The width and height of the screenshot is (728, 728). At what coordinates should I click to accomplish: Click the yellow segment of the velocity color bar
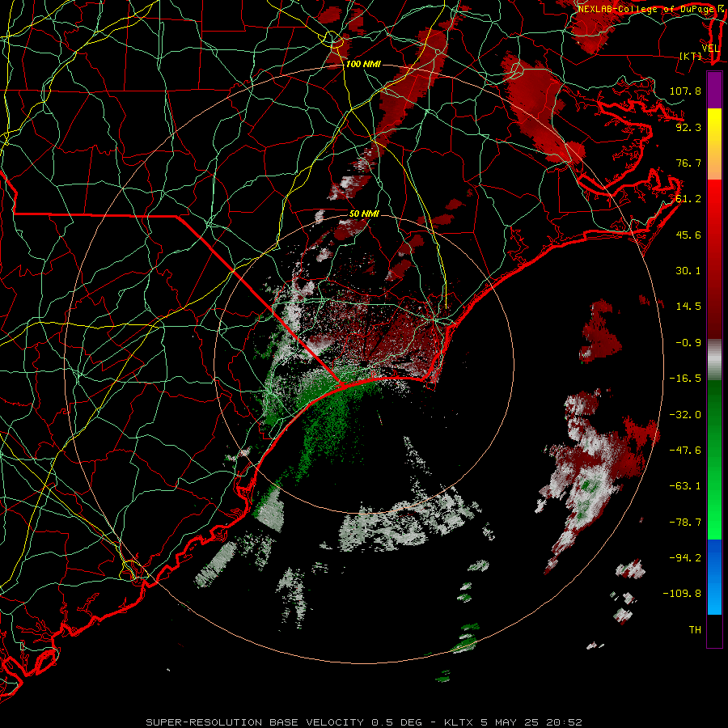pos(714,126)
